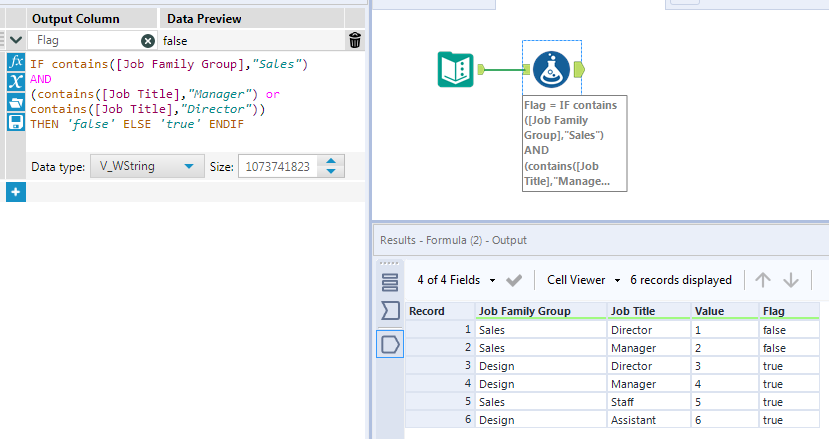Open the Cell Viewer dropdown
The height and width of the screenshot is (439, 829).
pos(583,280)
